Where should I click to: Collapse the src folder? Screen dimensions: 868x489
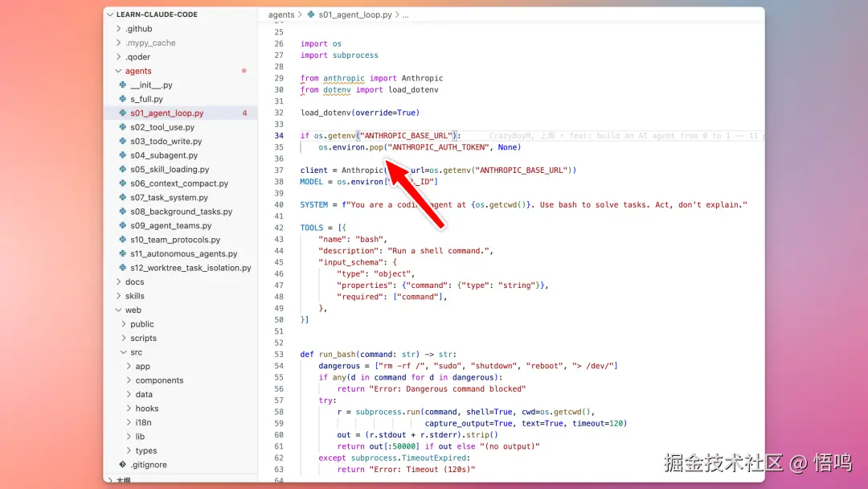[124, 352]
